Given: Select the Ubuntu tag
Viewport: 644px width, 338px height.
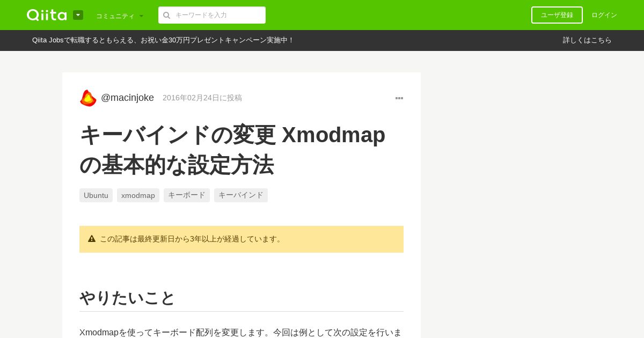Looking at the screenshot, I should pos(96,195).
